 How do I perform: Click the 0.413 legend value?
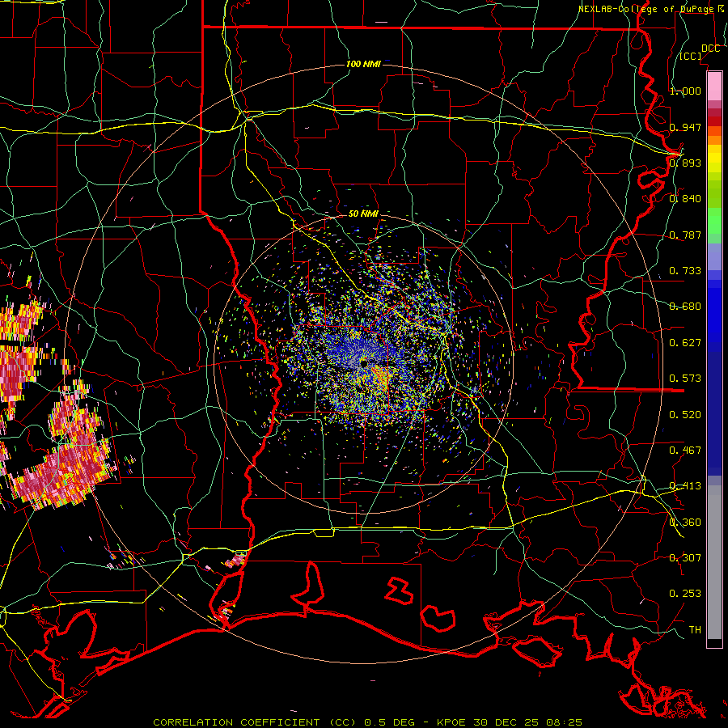685,486
